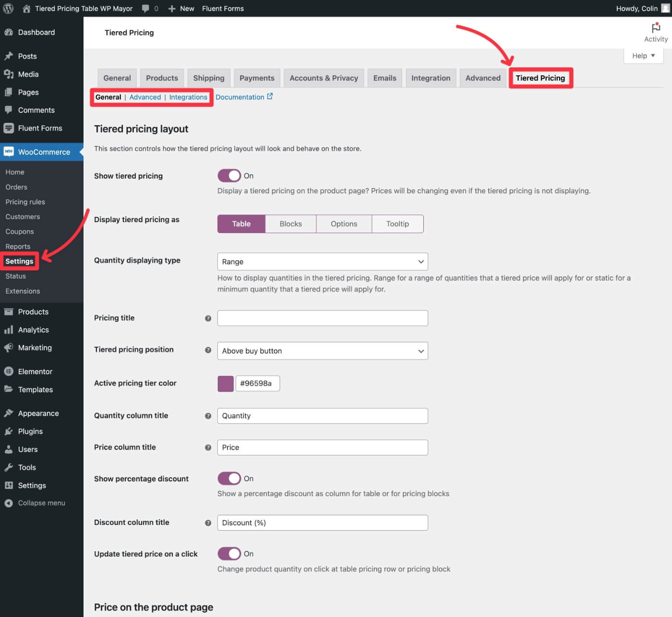
Task: Click the Fluent Forms icon in sidebar
Action: coord(9,128)
